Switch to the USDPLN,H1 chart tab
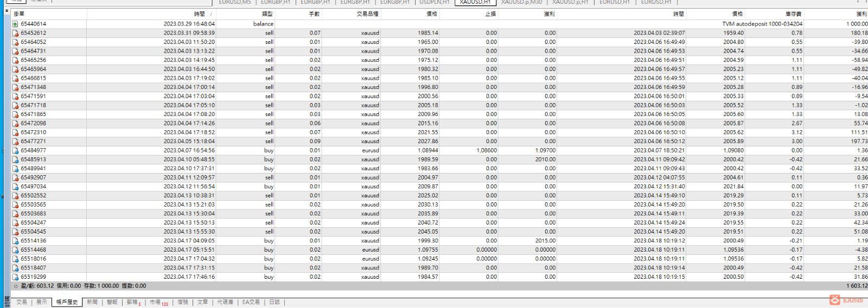The height and width of the screenshot is (308, 868). pyautogui.click(x=435, y=3)
